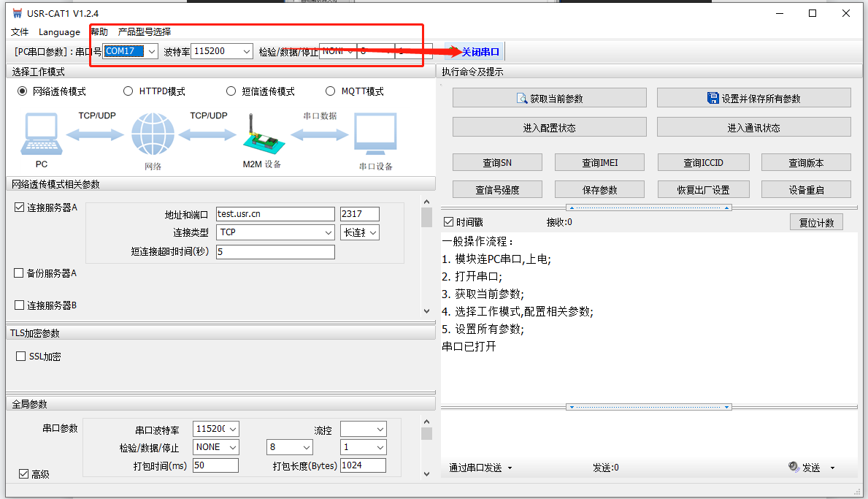
Task: Click 进入通讯状态 button
Action: (x=753, y=127)
